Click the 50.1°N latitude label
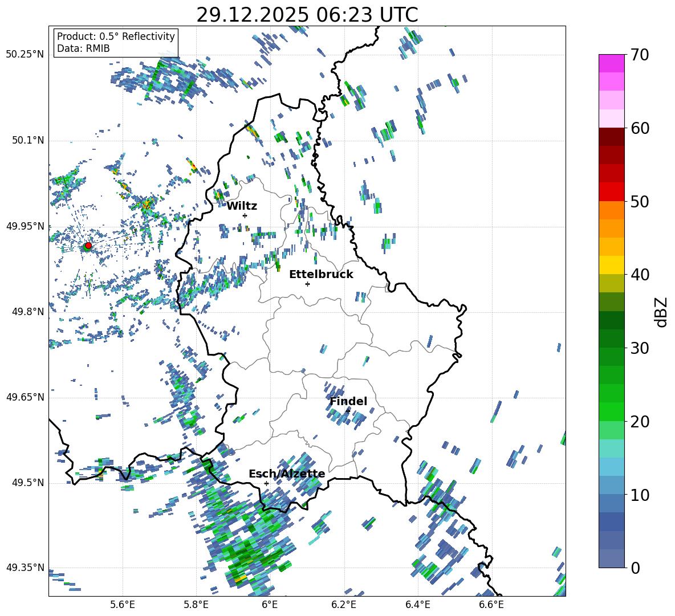Image resolution: width=675 pixels, height=616 pixels. pos(27,141)
